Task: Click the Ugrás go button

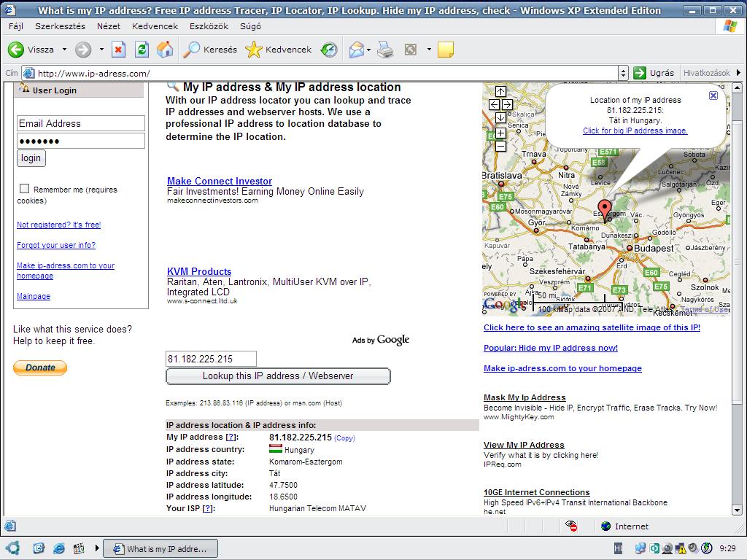Action: tap(654, 73)
